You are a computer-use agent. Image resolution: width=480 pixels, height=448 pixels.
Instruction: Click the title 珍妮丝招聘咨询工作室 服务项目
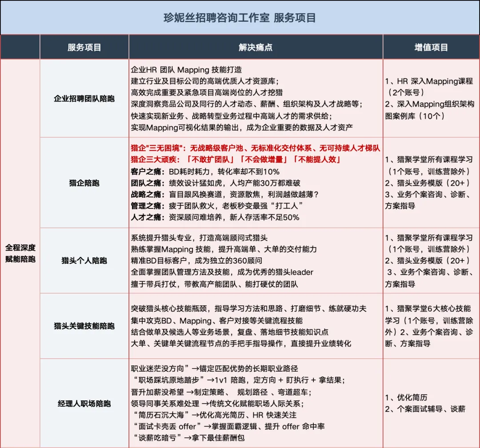(240, 18)
